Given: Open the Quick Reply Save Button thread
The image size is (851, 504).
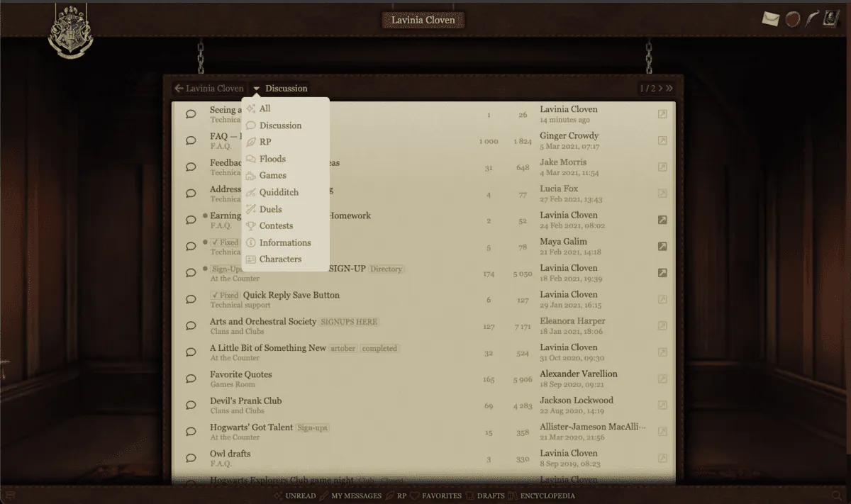Looking at the screenshot, I should pos(291,295).
